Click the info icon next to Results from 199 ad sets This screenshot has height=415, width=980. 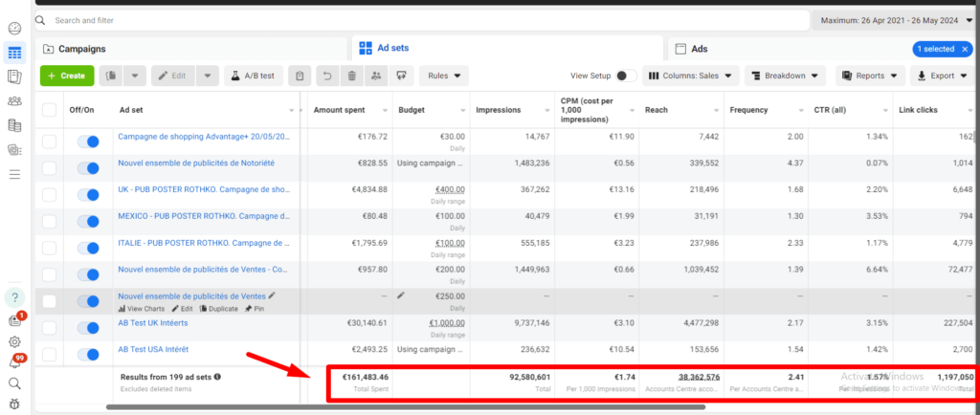217,377
